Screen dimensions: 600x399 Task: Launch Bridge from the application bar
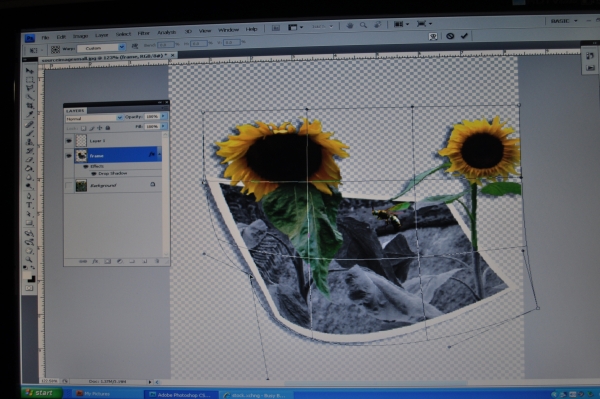tap(276, 28)
